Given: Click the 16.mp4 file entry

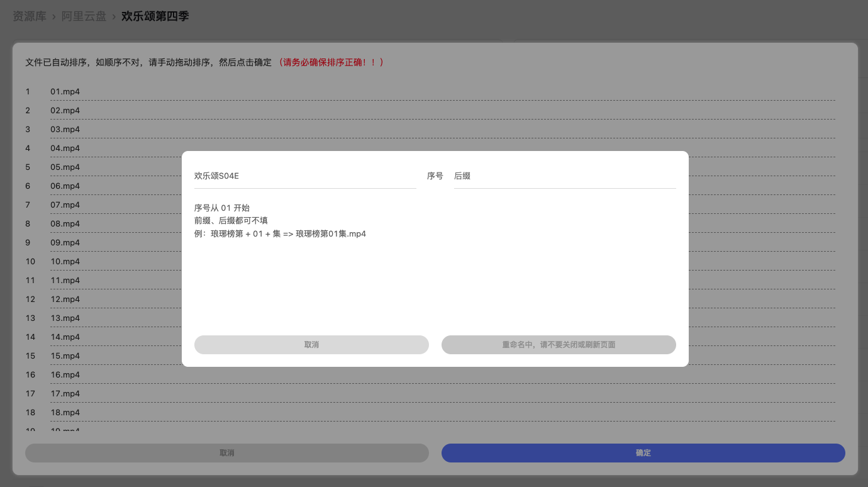Looking at the screenshot, I should (65, 375).
